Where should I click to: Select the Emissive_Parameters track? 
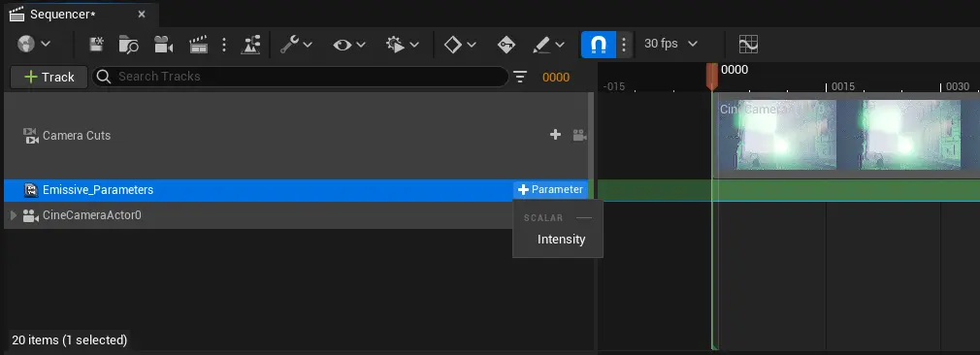(296, 190)
